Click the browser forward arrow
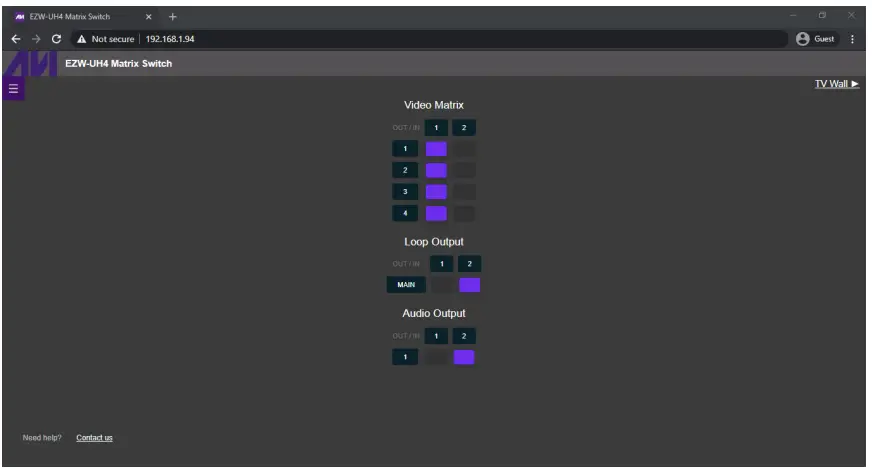 pos(36,39)
